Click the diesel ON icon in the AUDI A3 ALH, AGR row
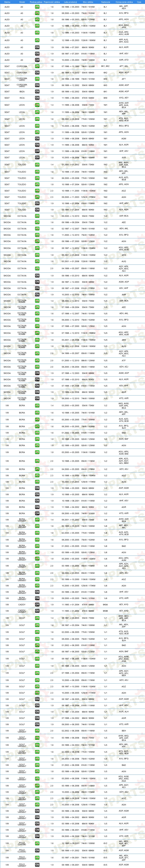The width and height of the screenshot is (145, 868). pyautogui.click(x=37, y=48)
